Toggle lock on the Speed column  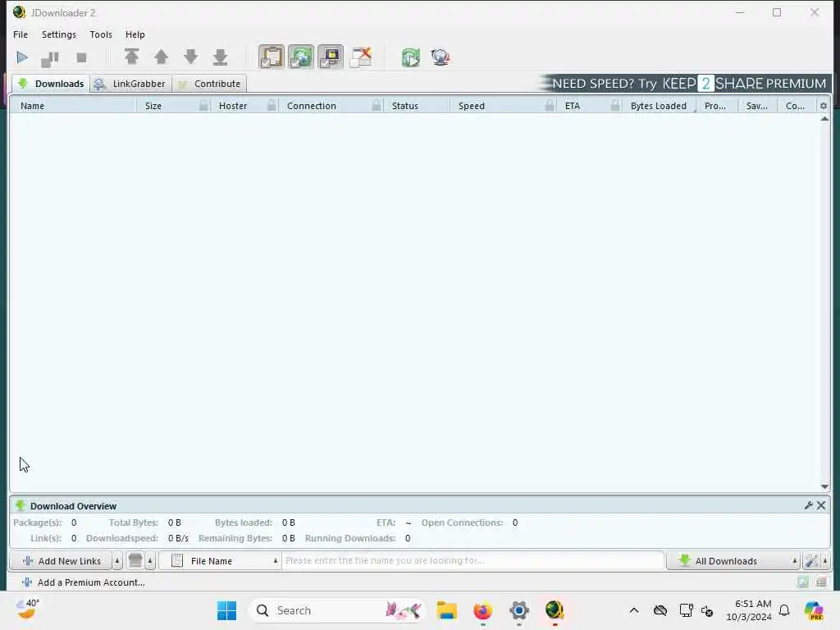click(x=549, y=106)
